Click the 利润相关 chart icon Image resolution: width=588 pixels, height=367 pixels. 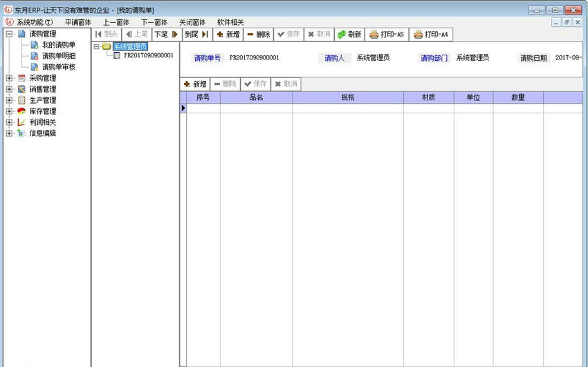coord(21,122)
